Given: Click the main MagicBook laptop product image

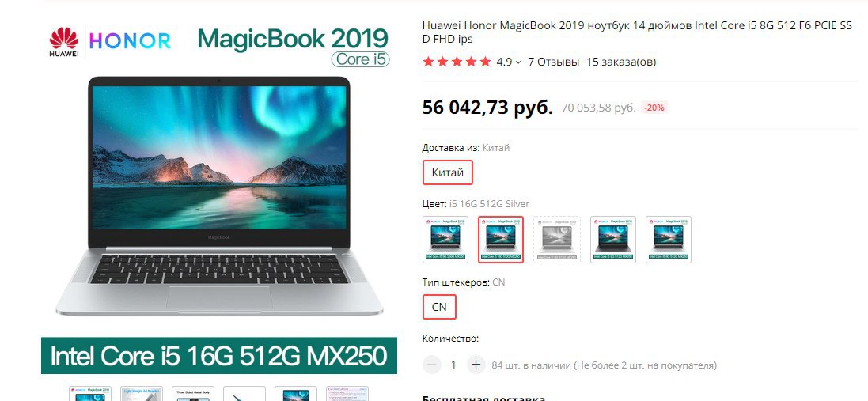Looking at the screenshot, I should click(219, 199).
